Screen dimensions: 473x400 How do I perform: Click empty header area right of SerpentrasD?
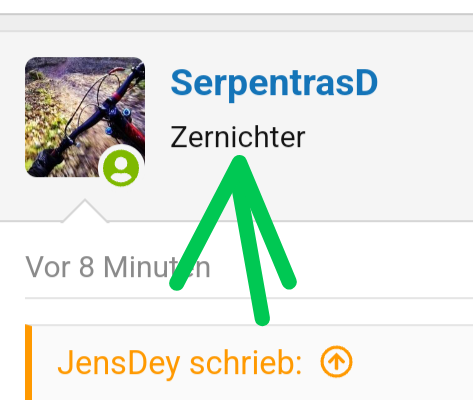[x=425, y=84]
